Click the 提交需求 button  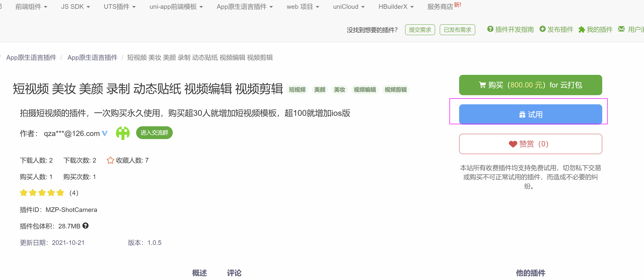[x=420, y=30]
